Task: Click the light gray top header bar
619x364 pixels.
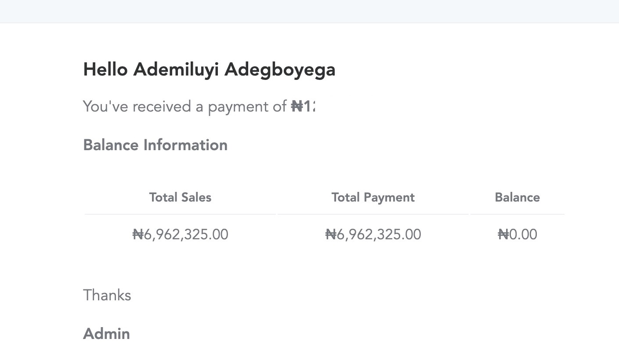Action: 309,11
